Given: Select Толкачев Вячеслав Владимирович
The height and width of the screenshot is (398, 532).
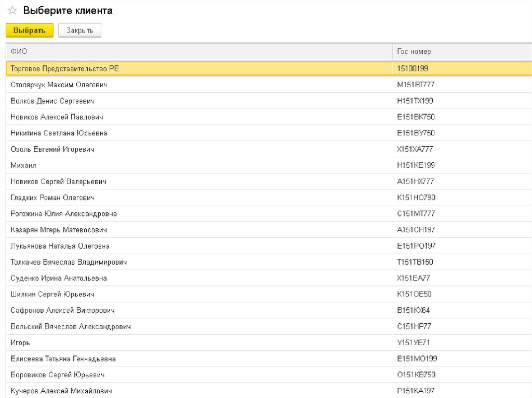Looking at the screenshot, I should pyautogui.click(x=69, y=262).
